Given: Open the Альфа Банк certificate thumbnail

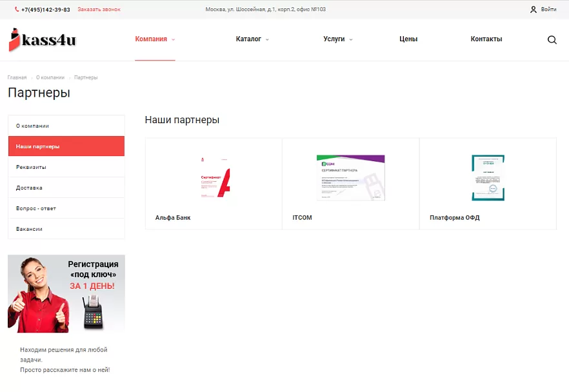Looking at the screenshot, I should pyautogui.click(x=214, y=177).
